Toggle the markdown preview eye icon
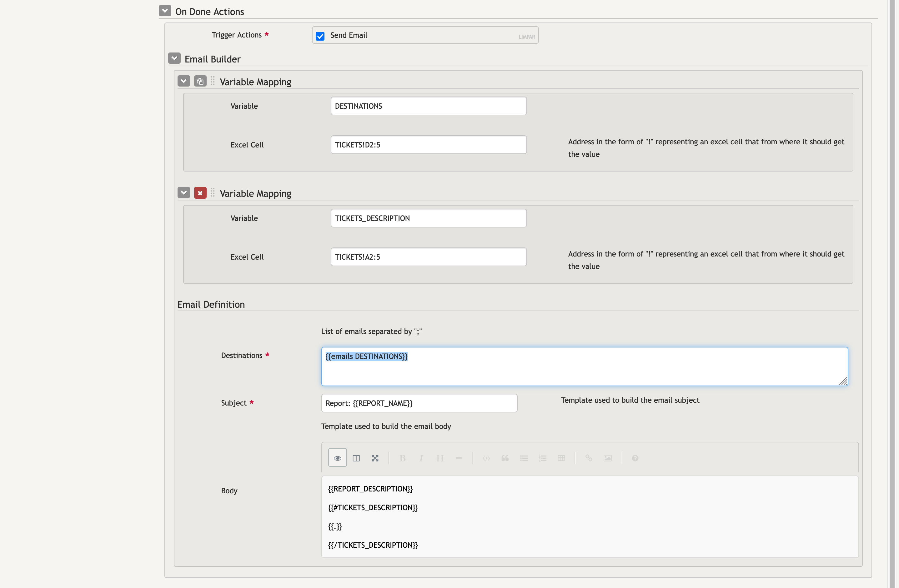The height and width of the screenshot is (588, 899). (337, 458)
